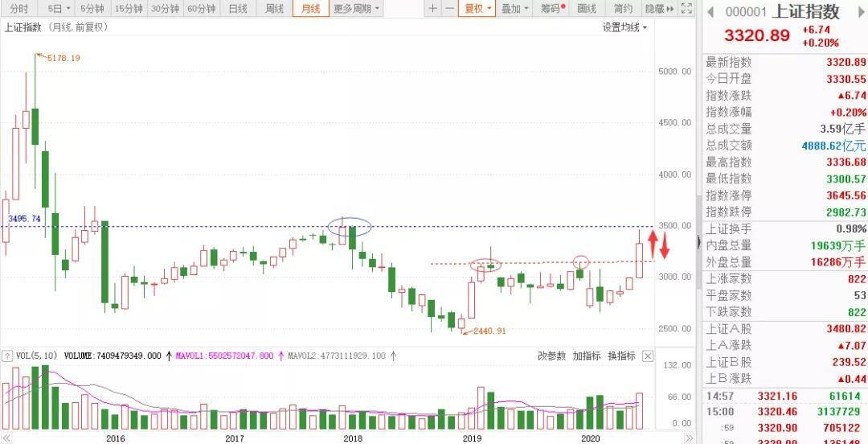Toggle the 简约 simple mode
The image size is (868, 444).
pyautogui.click(x=623, y=9)
